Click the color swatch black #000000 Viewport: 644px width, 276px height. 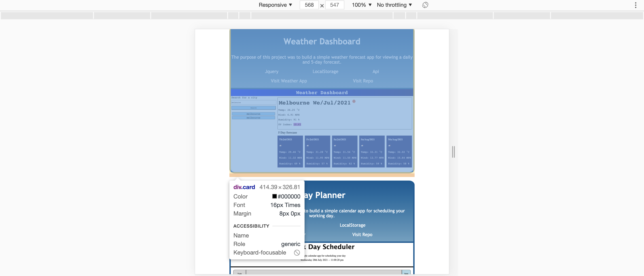pos(275,196)
